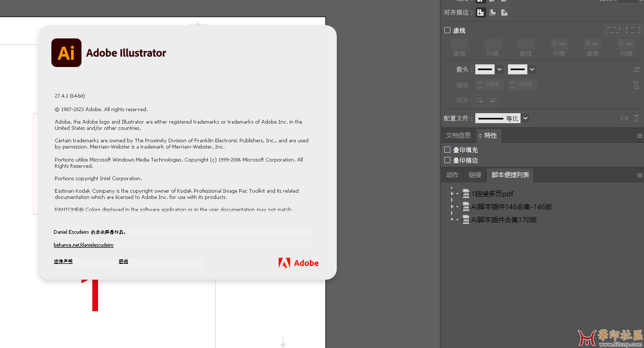644x348 pixels.
Task: Open the 鸣谢 credits link
Action: coord(124,261)
